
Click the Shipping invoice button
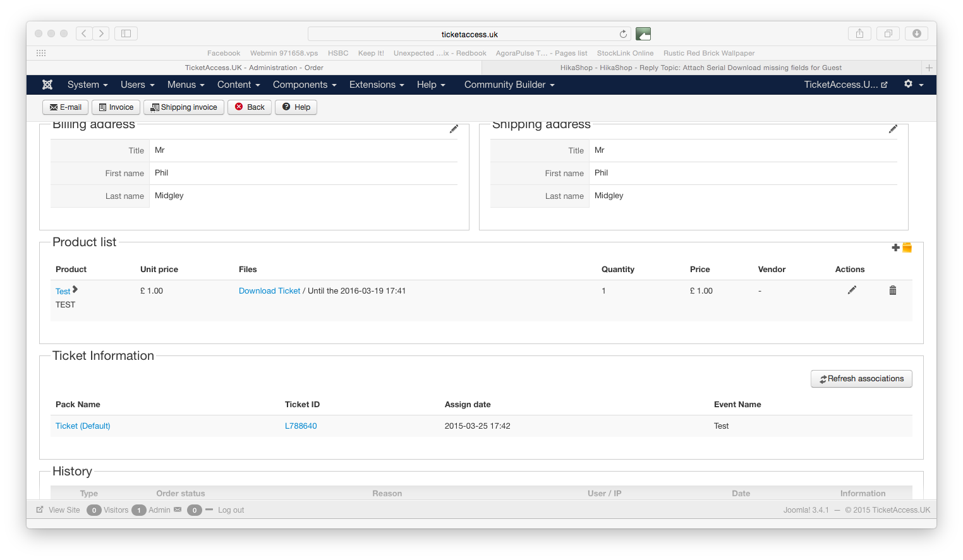[184, 107]
